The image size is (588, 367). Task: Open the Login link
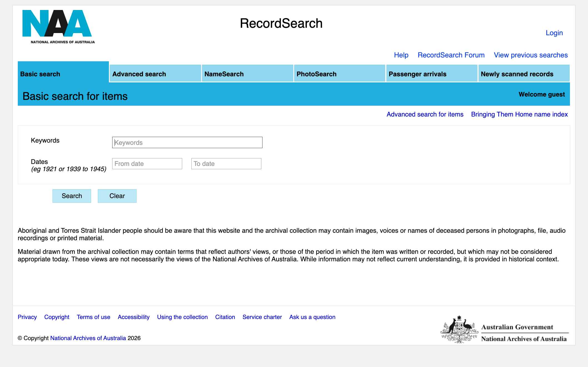point(554,33)
